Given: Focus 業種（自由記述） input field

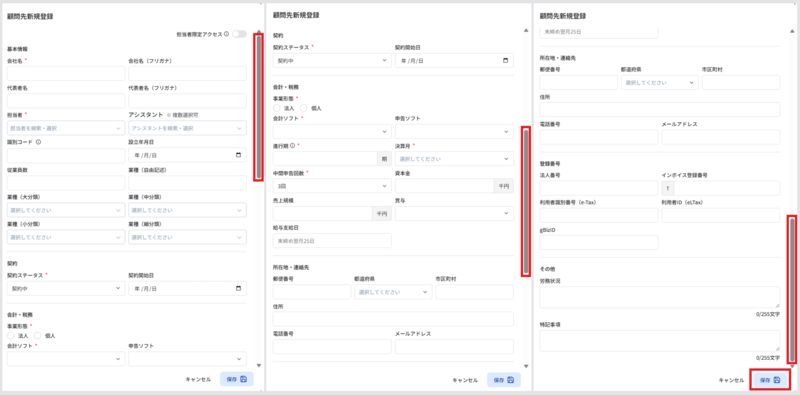Looking at the screenshot, I should pyautogui.click(x=187, y=183).
